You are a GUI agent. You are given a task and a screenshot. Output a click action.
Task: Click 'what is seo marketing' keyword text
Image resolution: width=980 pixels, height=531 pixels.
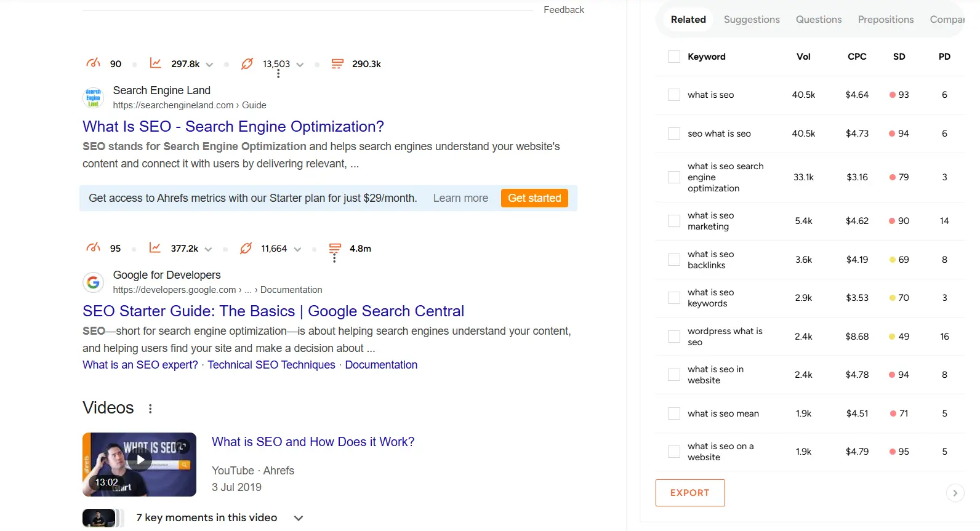(711, 221)
